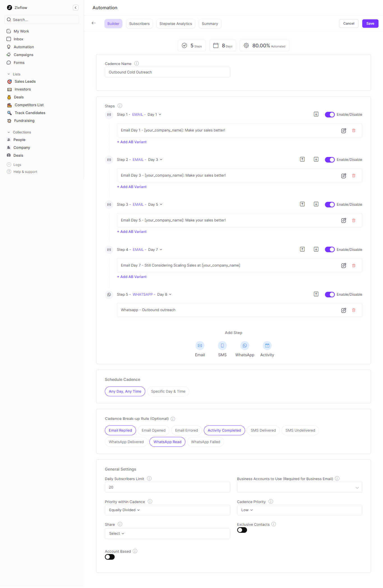Toggle WhatsApp Read break-up rule
The image size is (383, 588).
point(167,442)
